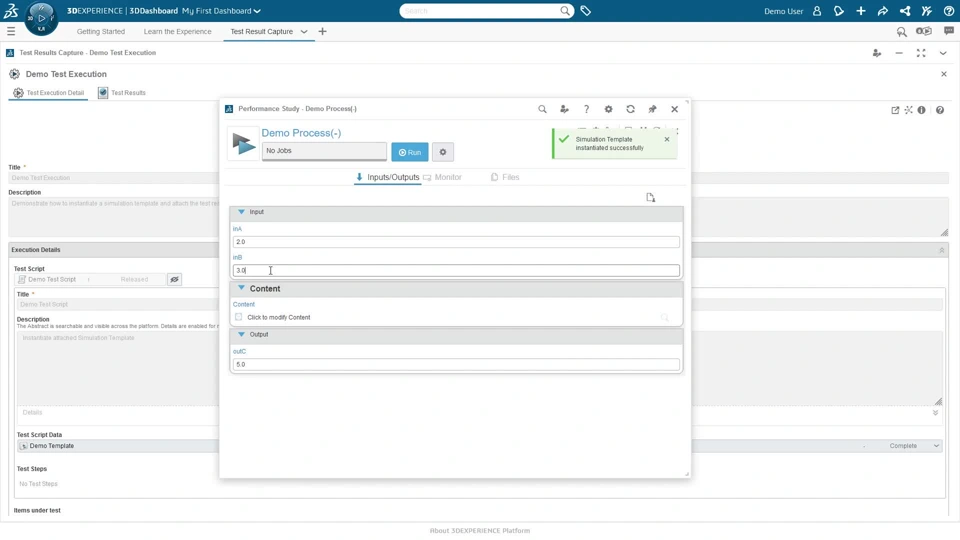Viewport: 960px width, 540px height.
Task: Open the notifications tag icon in header
Action: (839, 11)
